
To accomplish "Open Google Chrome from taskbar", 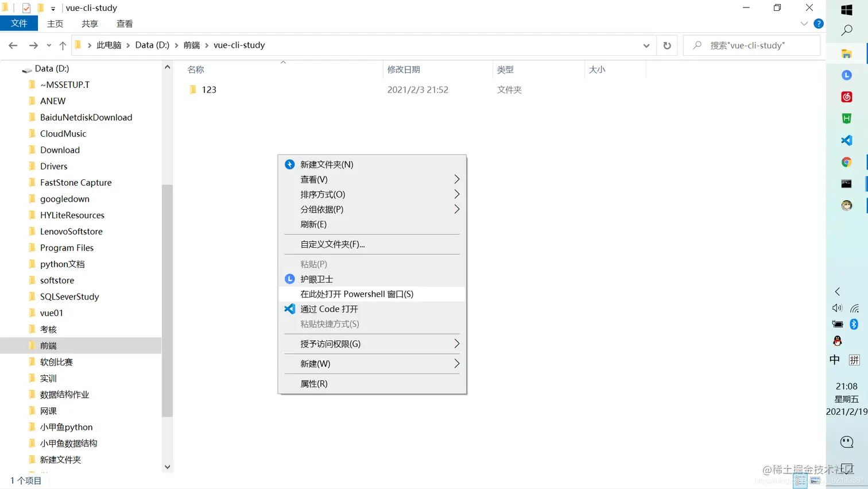I will pyautogui.click(x=847, y=162).
